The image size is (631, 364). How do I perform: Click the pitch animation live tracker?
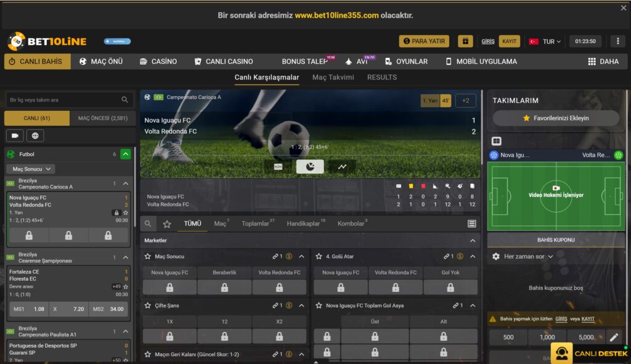[556, 196]
